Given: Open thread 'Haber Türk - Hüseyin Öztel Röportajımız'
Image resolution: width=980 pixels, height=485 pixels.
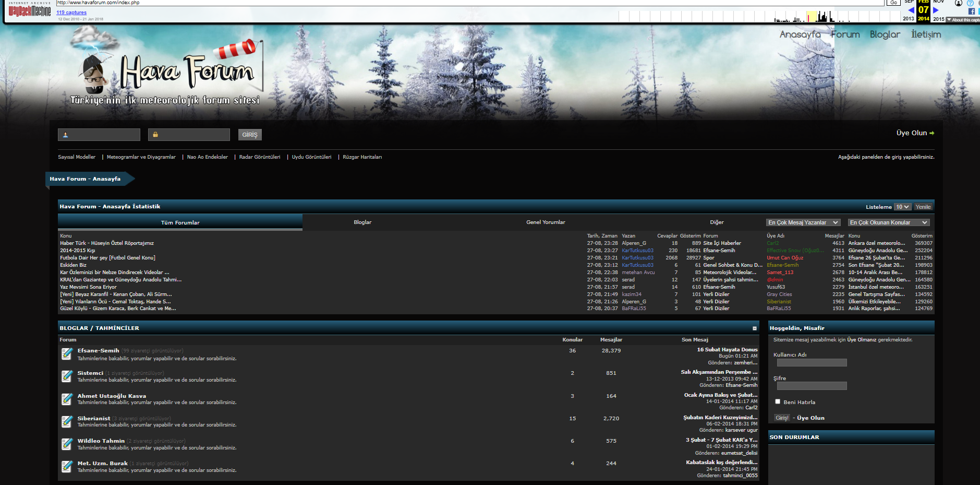Looking at the screenshot, I should pos(107,243).
